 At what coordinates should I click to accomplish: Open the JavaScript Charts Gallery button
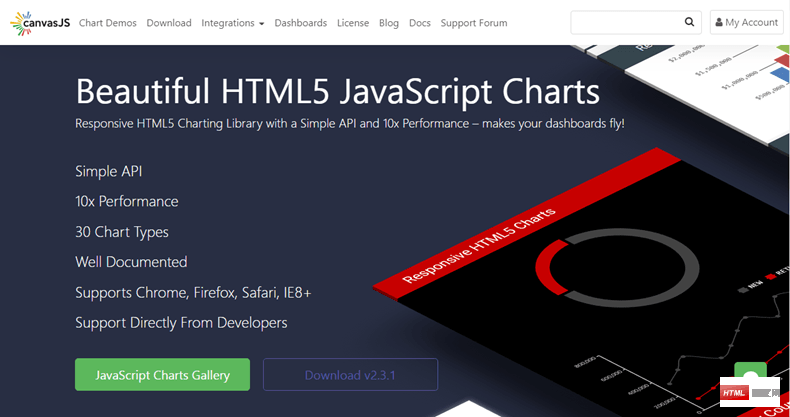point(162,375)
